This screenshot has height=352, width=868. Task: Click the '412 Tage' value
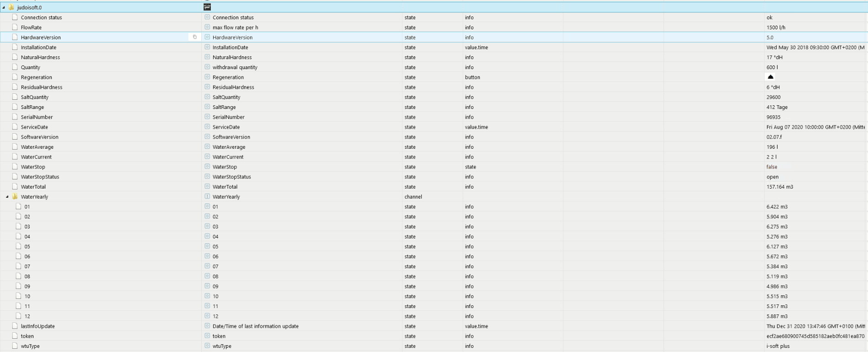click(777, 107)
